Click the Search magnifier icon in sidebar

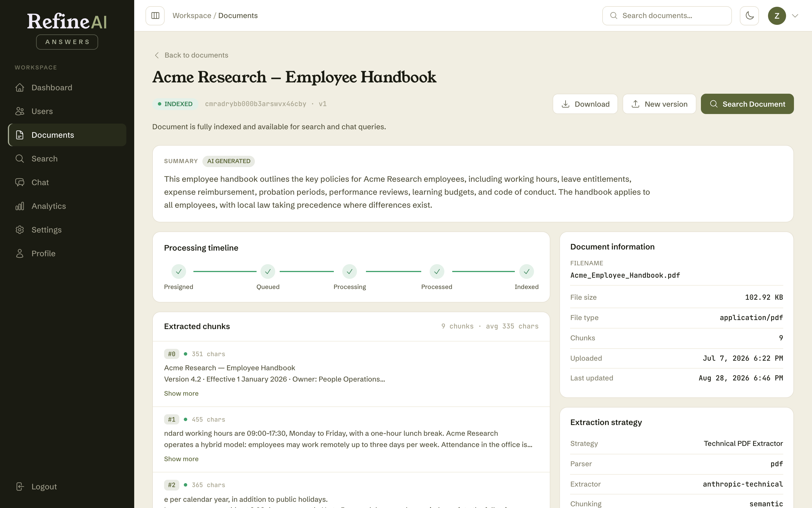[20, 159]
